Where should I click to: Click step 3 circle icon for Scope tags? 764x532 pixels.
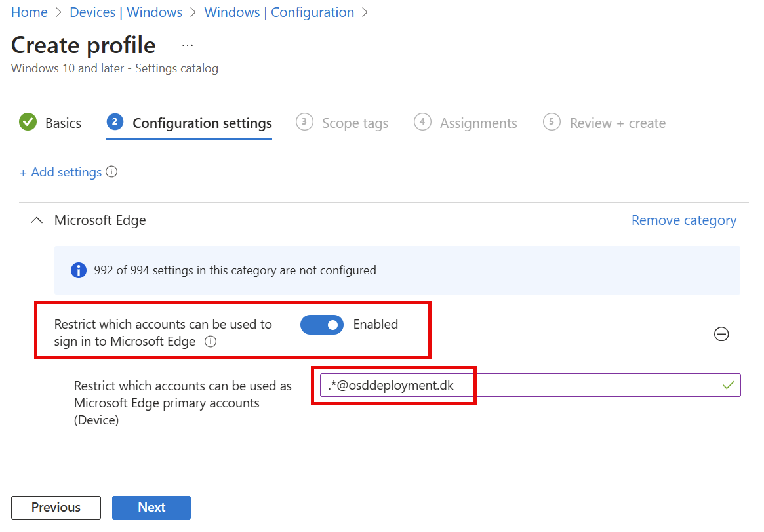(304, 122)
